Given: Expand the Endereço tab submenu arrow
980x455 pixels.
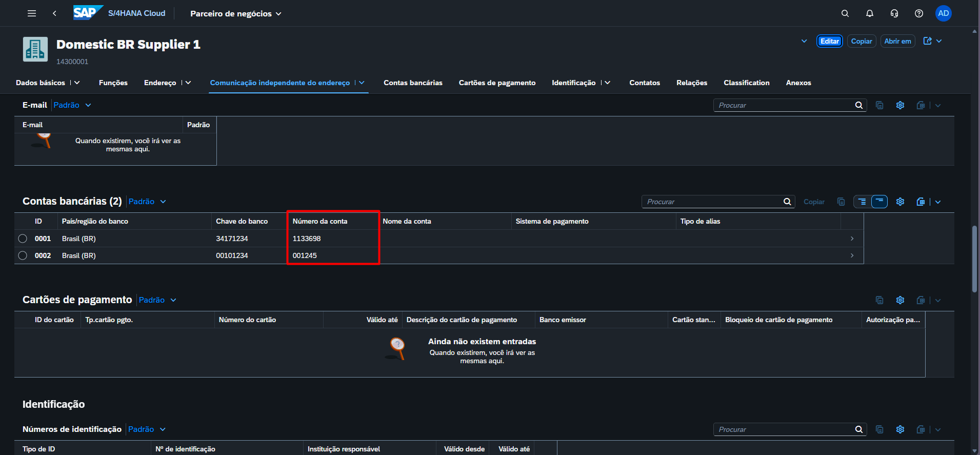Looking at the screenshot, I should tap(188, 83).
